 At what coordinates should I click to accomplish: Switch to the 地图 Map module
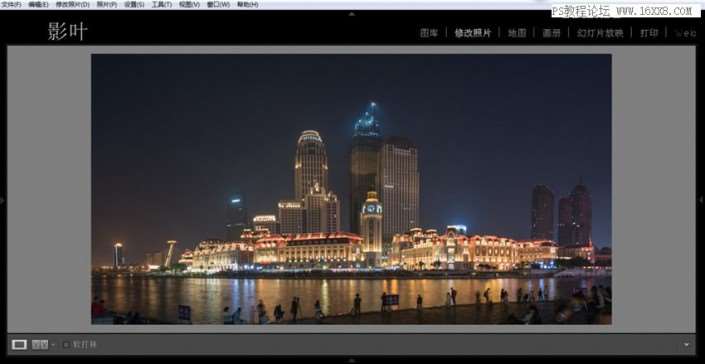(517, 33)
